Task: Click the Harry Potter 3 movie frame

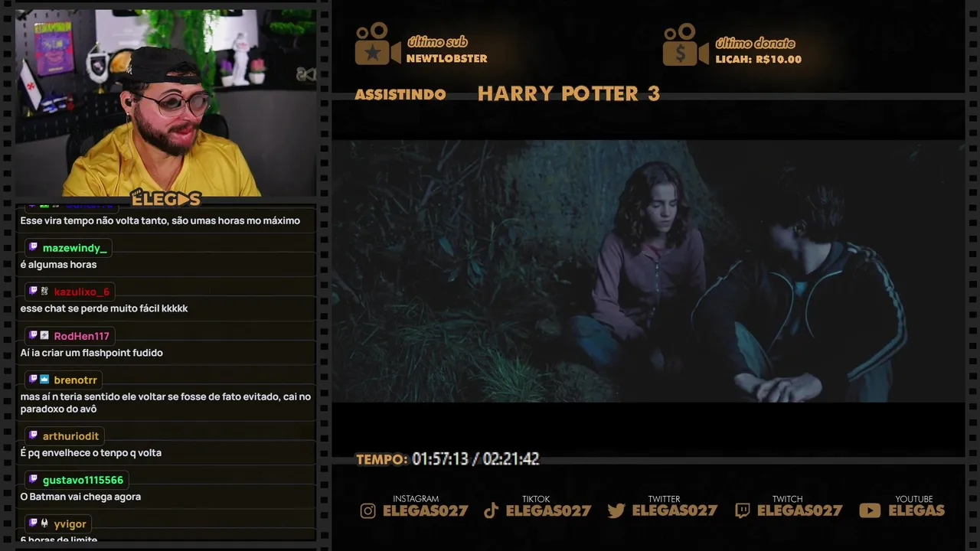Action: tap(648, 271)
